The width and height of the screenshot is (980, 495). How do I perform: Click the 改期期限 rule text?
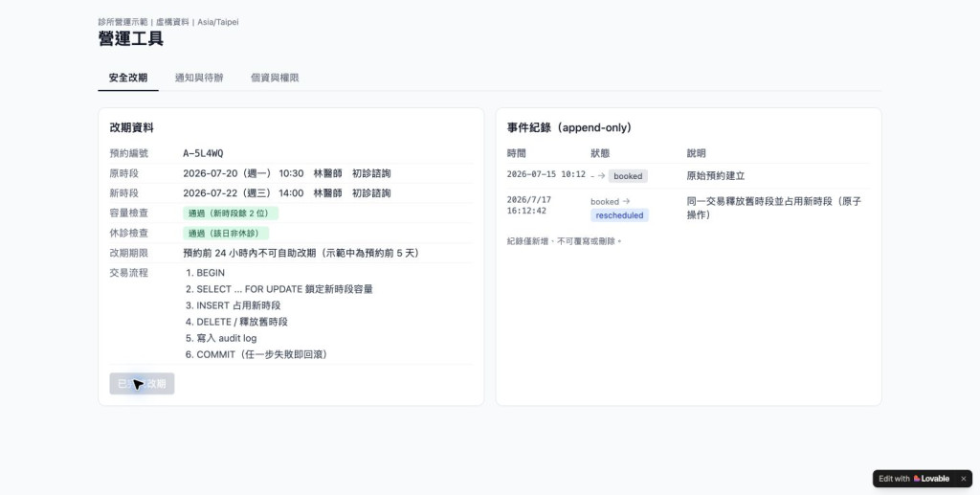[301, 253]
